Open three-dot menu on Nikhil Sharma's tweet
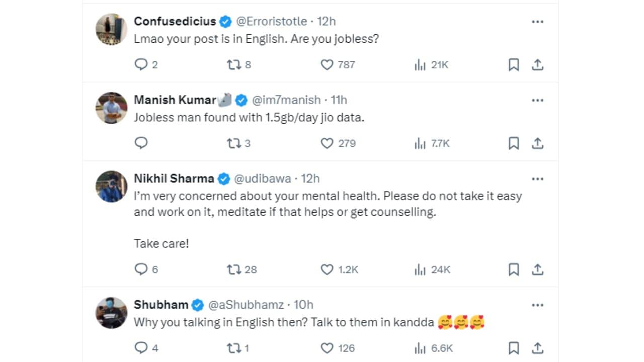 click(537, 178)
